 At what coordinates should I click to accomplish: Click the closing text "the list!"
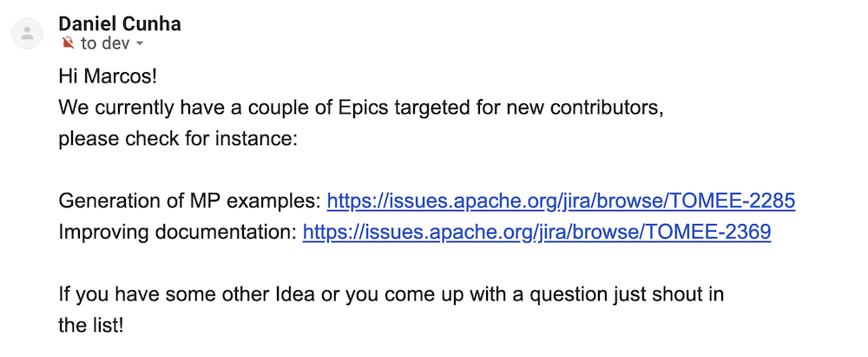pyautogui.click(x=91, y=326)
